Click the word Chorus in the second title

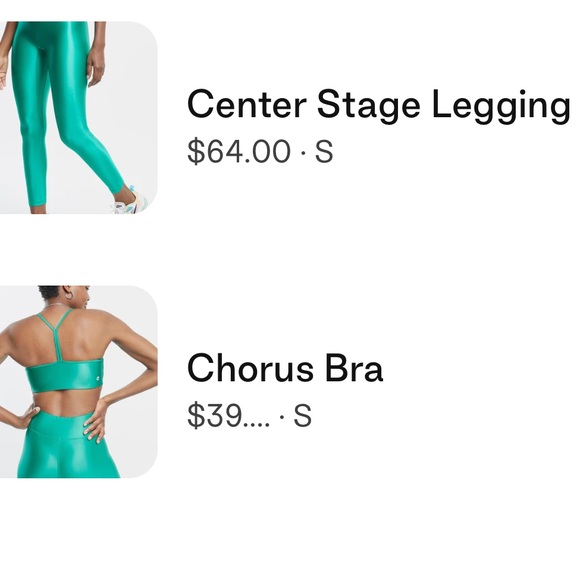(250, 368)
